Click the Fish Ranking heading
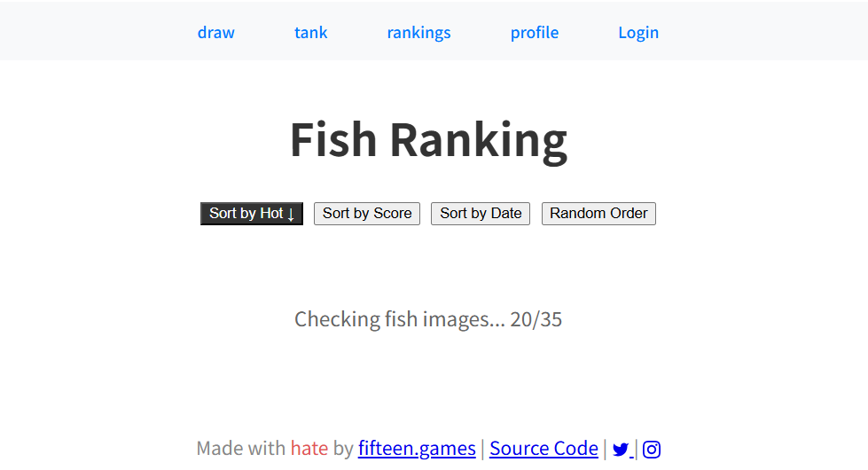 [428, 140]
